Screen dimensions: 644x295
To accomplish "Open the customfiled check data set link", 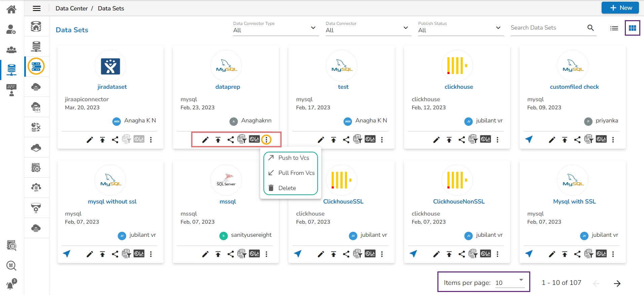I will [574, 87].
